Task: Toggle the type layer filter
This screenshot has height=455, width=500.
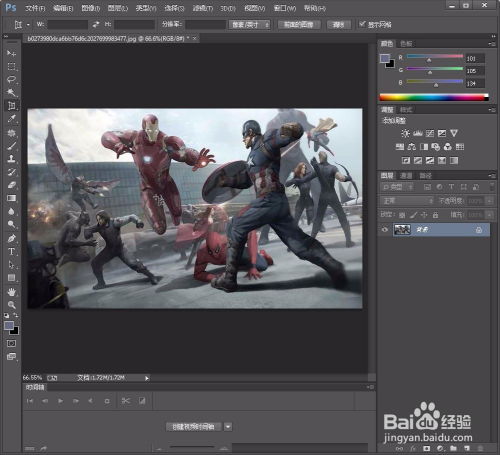Action: click(451, 187)
